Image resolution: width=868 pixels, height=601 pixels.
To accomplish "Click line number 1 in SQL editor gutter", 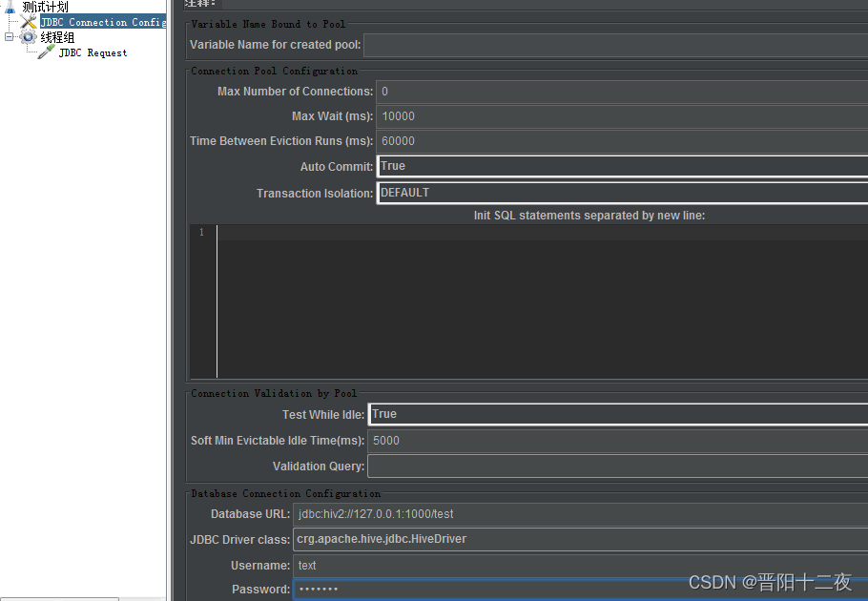I will click(x=201, y=233).
